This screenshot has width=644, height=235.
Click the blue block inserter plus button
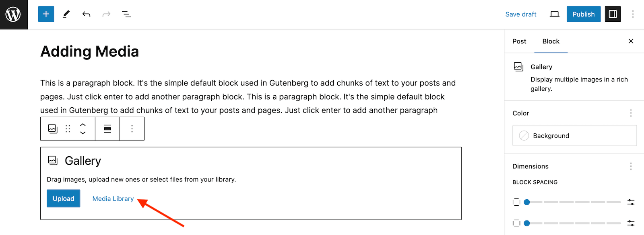point(46,14)
